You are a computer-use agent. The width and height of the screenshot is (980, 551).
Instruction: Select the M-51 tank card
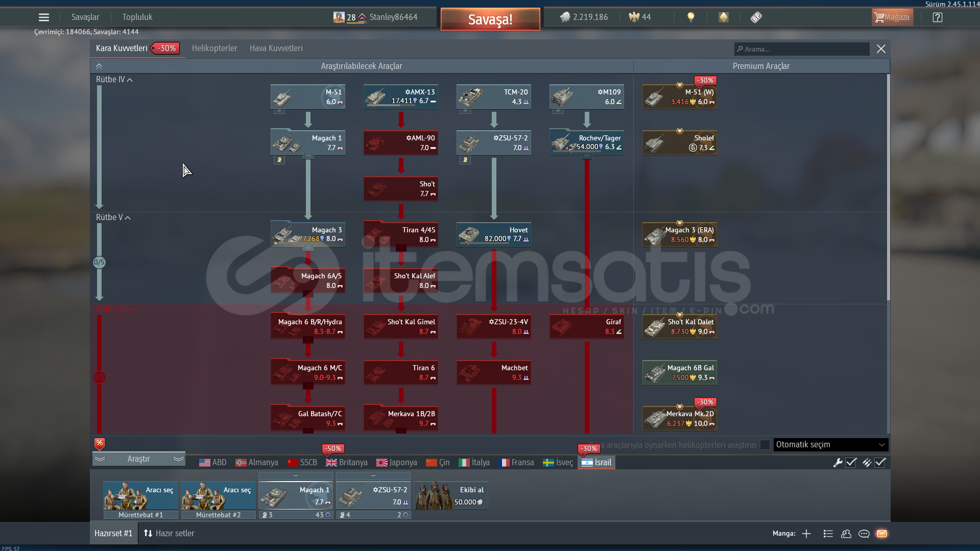(308, 97)
